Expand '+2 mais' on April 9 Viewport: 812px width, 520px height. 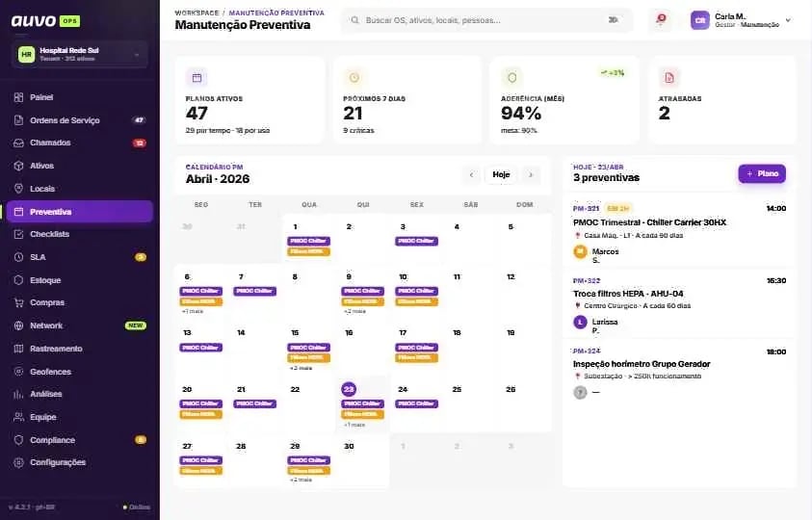[x=354, y=311]
